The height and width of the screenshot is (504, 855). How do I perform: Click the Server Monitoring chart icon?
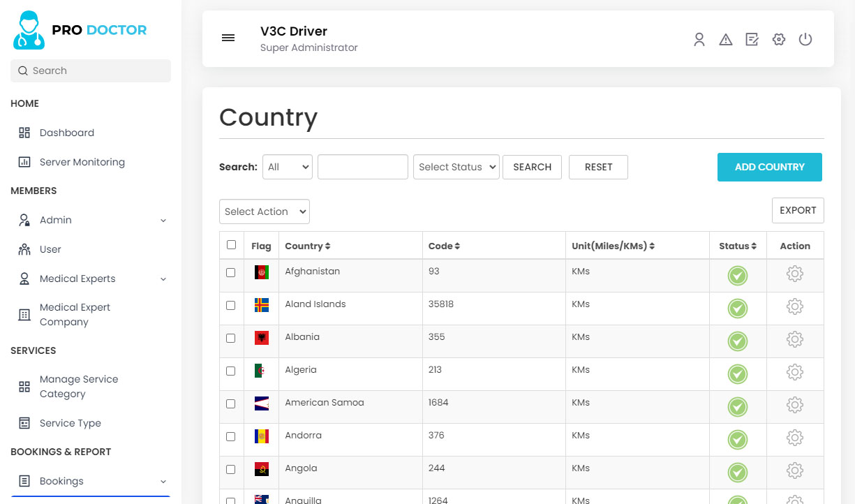coord(24,161)
